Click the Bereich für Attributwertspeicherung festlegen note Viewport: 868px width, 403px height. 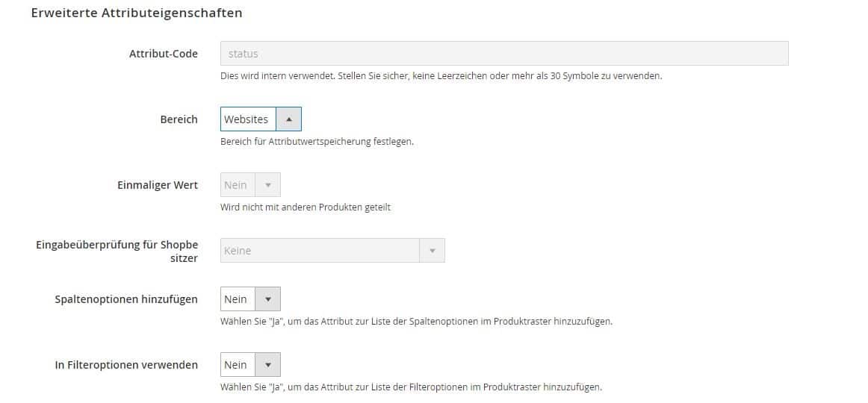pyautogui.click(x=317, y=142)
